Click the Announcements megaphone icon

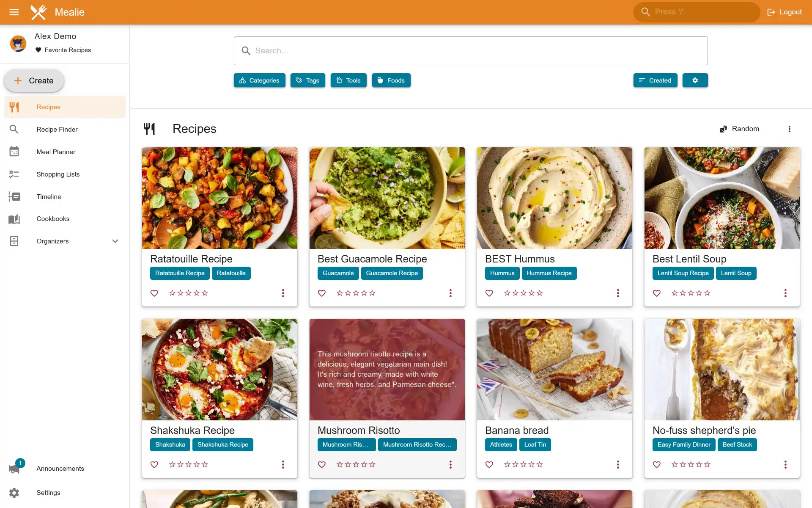pos(14,469)
